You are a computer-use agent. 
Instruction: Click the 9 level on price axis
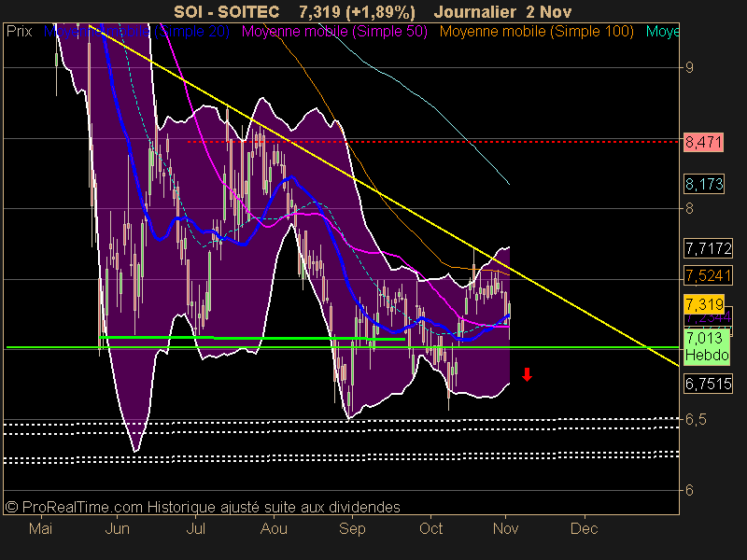tap(689, 67)
